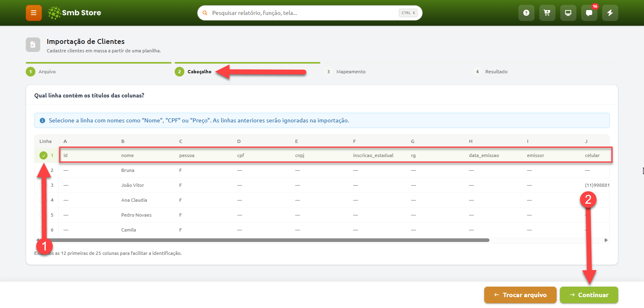Click the search magnifier icon
The height and width of the screenshot is (308, 644).
click(x=205, y=13)
